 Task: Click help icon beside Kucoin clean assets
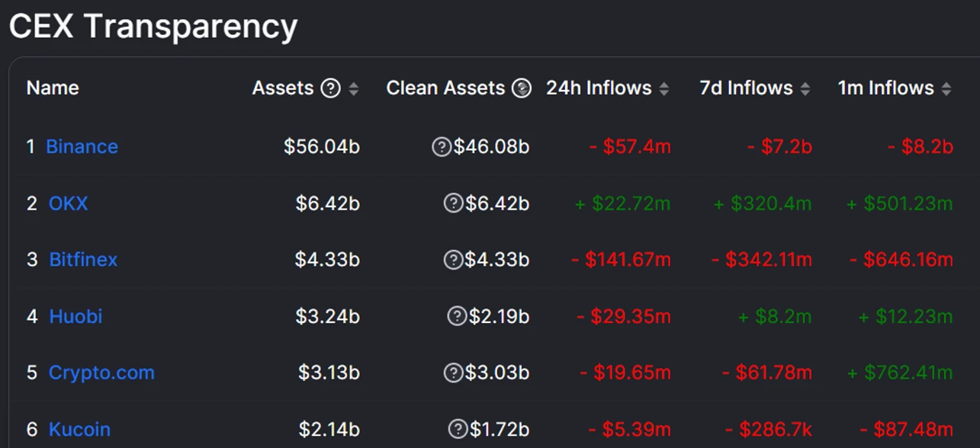tap(458, 429)
